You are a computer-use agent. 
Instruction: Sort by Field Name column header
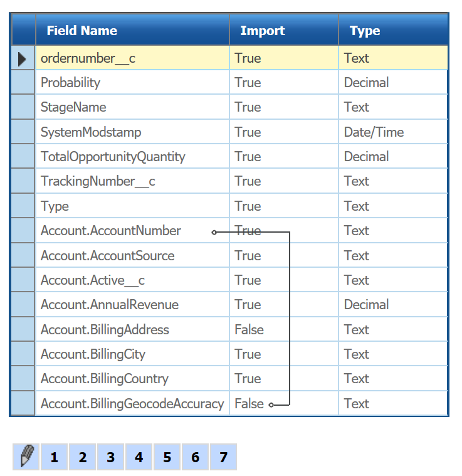tap(81, 31)
